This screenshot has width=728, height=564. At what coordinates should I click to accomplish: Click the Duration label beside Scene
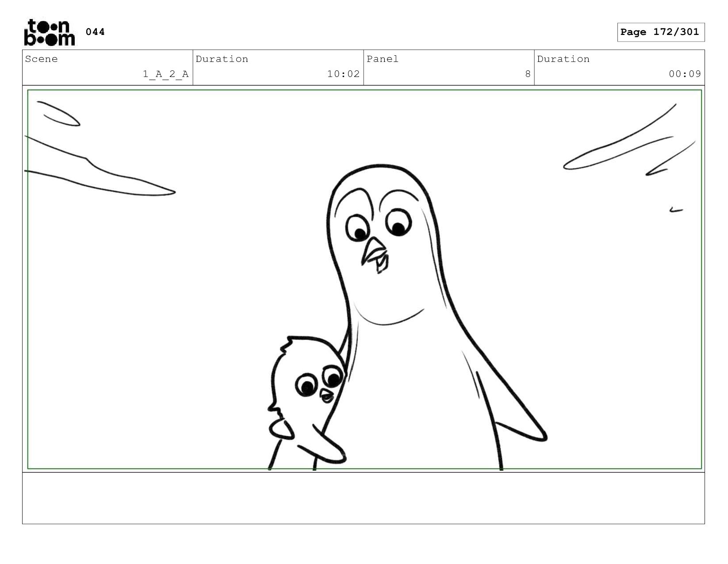click(x=222, y=59)
